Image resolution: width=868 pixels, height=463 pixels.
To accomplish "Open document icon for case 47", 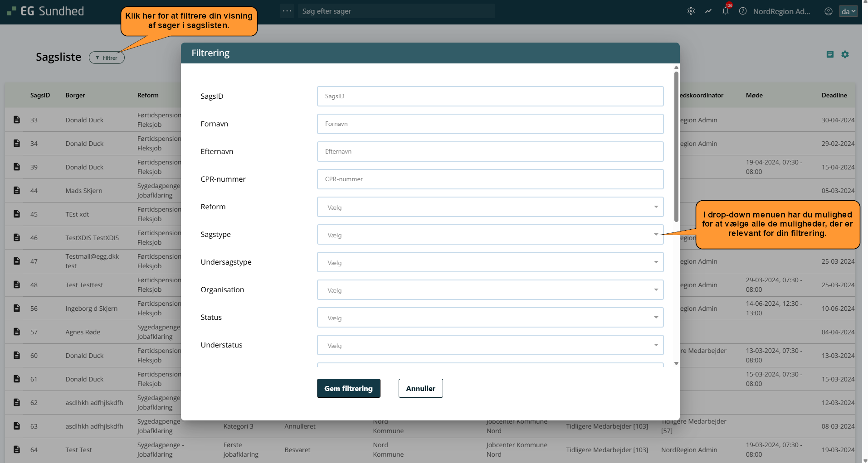I will pos(17,261).
